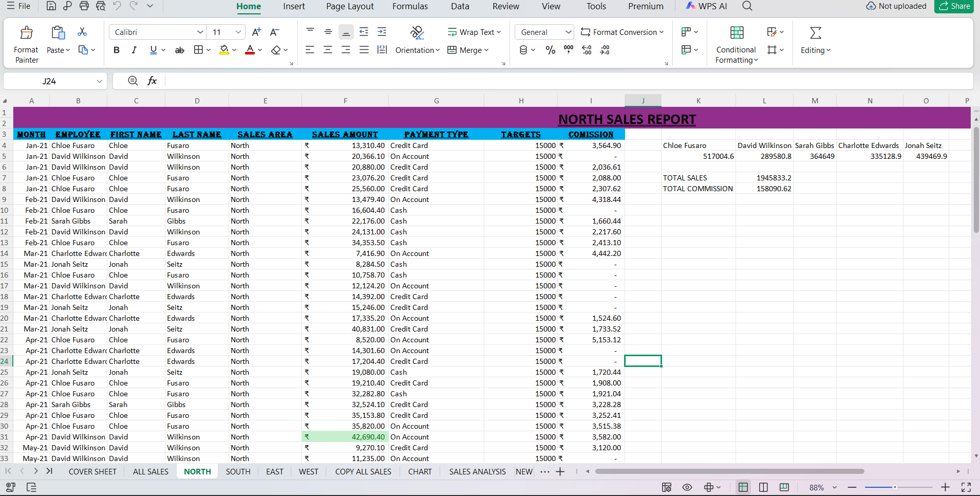
Task: Increase font size with the A+ icon
Action: tap(256, 32)
